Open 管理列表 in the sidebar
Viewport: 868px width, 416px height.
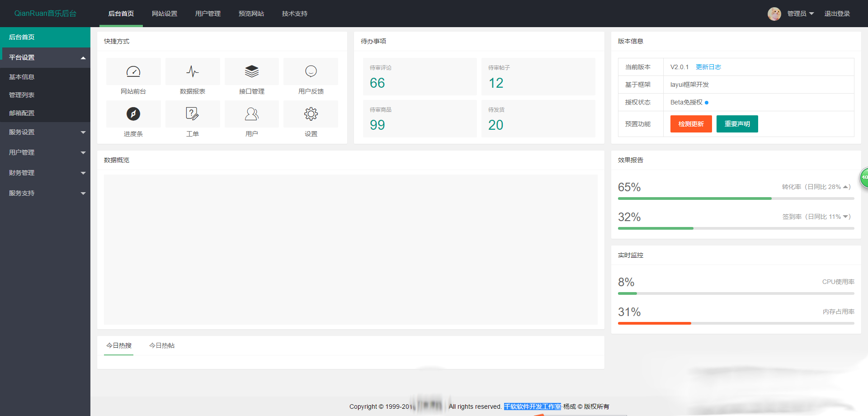[45, 95]
